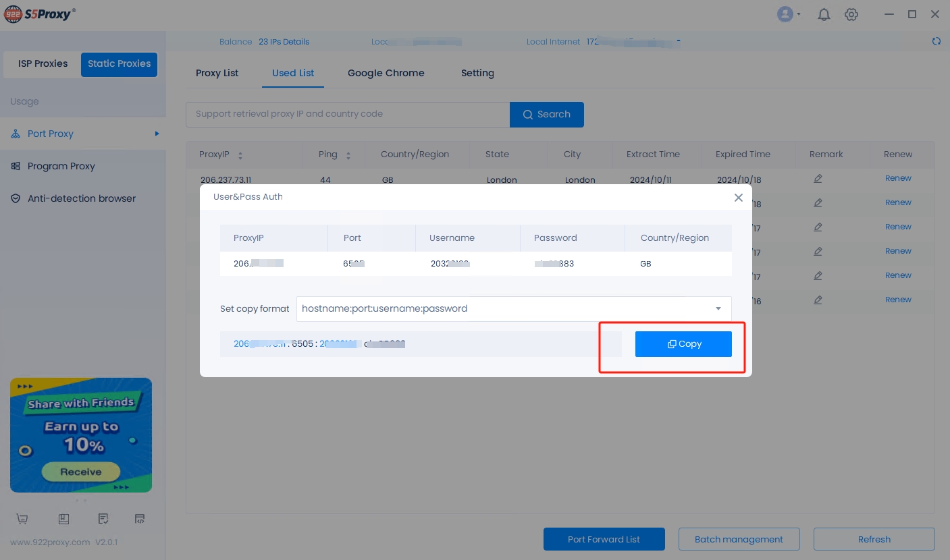Expand the user account avatar menu
This screenshot has width=950, height=560.
coord(788,14)
